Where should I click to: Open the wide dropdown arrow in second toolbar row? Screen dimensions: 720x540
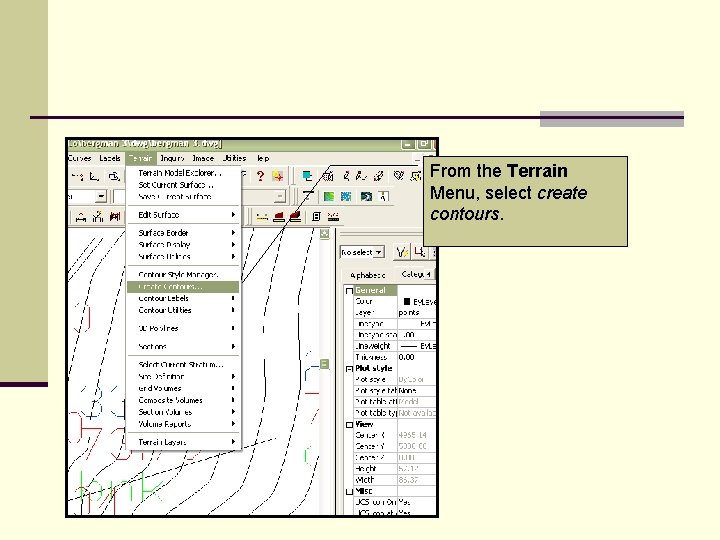click(280, 197)
